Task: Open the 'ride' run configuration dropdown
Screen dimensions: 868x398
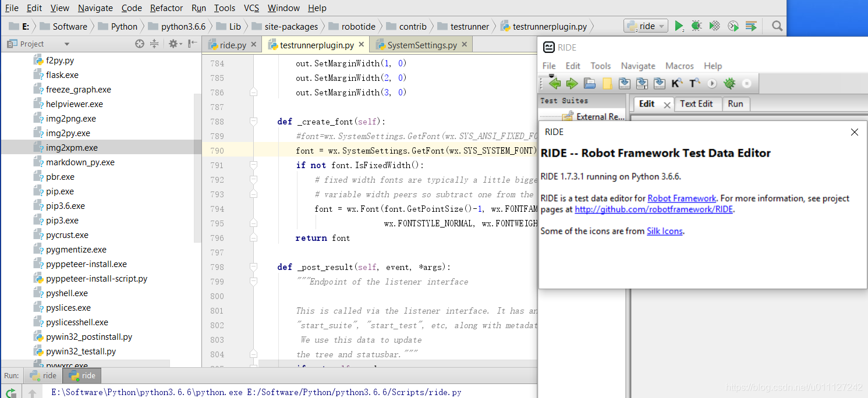Action: [x=646, y=26]
